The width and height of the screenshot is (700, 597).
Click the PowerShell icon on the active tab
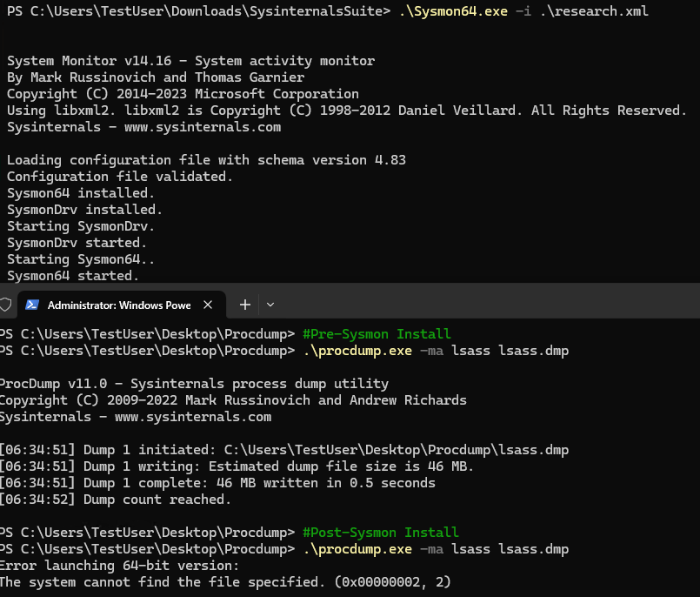click(32, 305)
